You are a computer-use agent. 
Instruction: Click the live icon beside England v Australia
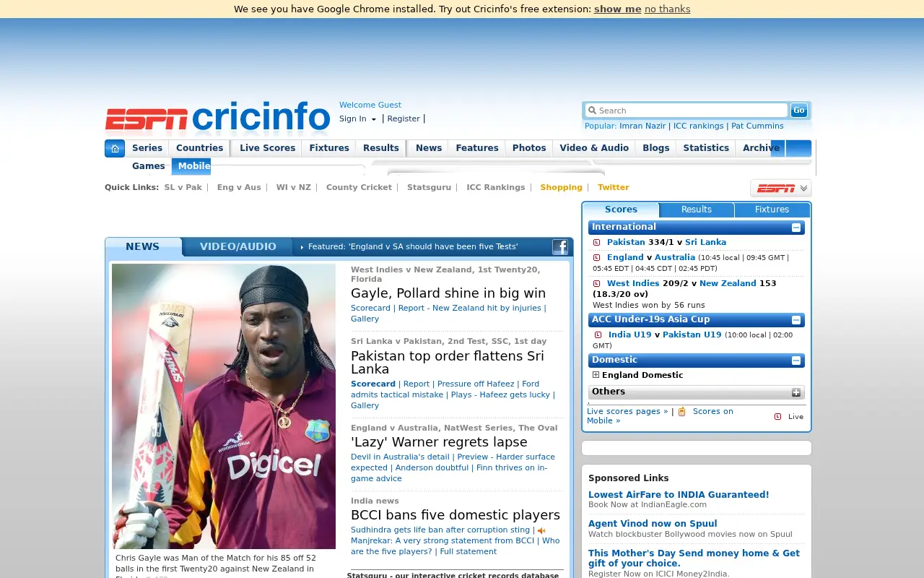tap(597, 258)
